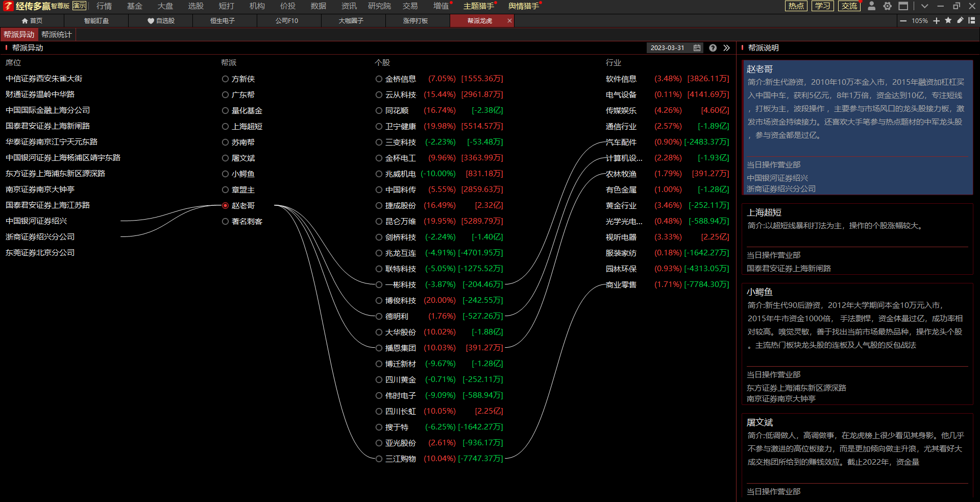Click the favorite star icon

(948, 20)
